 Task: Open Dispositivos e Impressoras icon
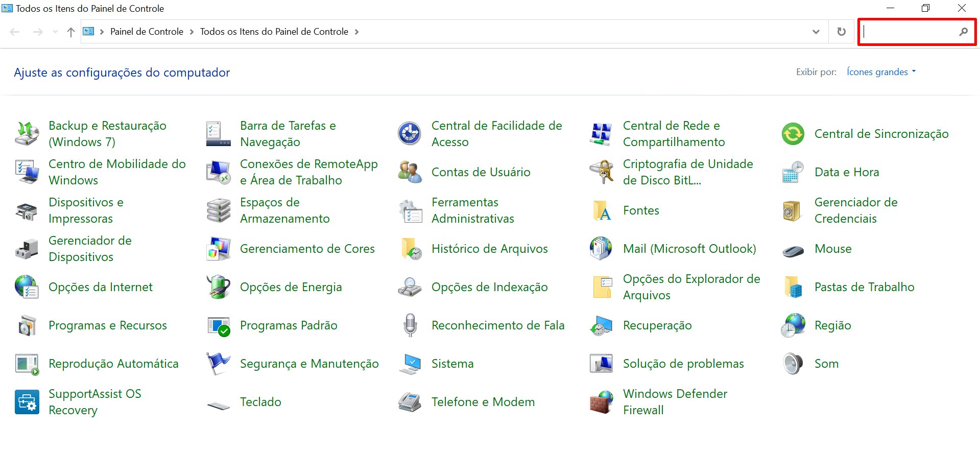pyautogui.click(x=27, y=210)
